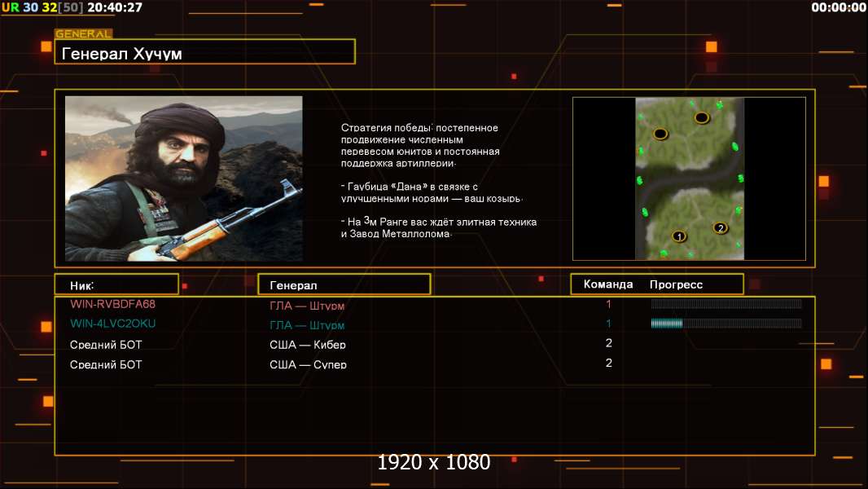Select start position marker 2 on the map
Image resolution: width=868 pixels, height=489 pixels.
pos(720,227)
